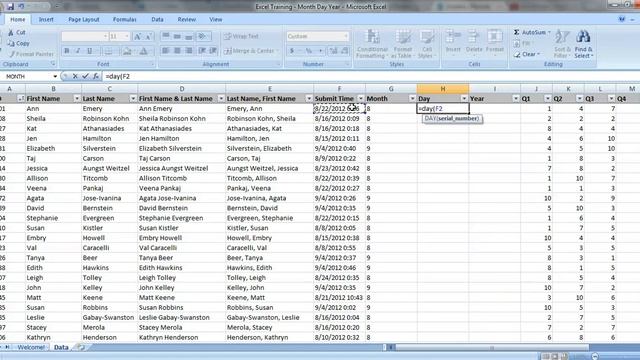Screen dimensions: 640x360
Task: Click the Insert Function fx icon
Action: point(96,76)
